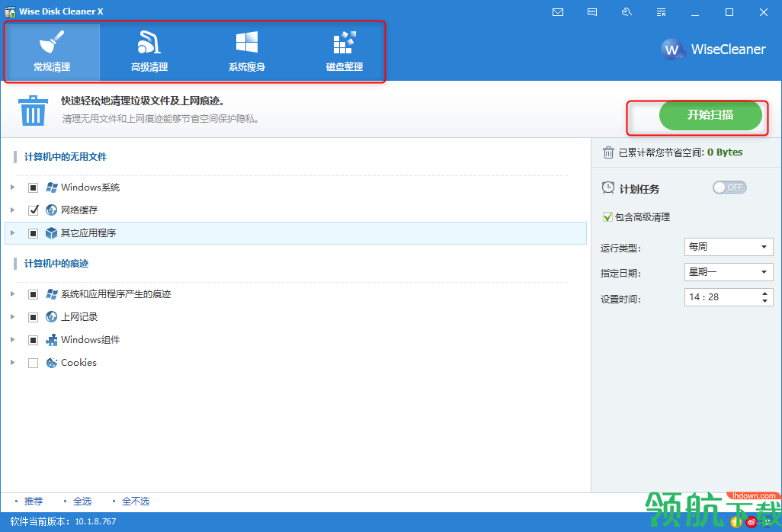Screen dimensions: 782x532
Task: Click the 其它应用程序 cube icon
Action: click(51, 232)
